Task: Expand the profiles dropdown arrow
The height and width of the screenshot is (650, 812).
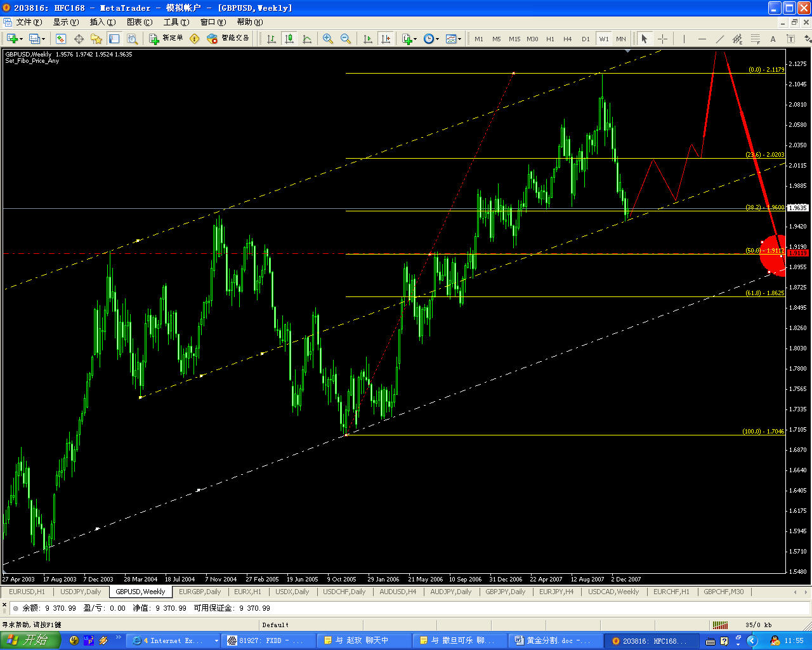Action: click(44, 39)
